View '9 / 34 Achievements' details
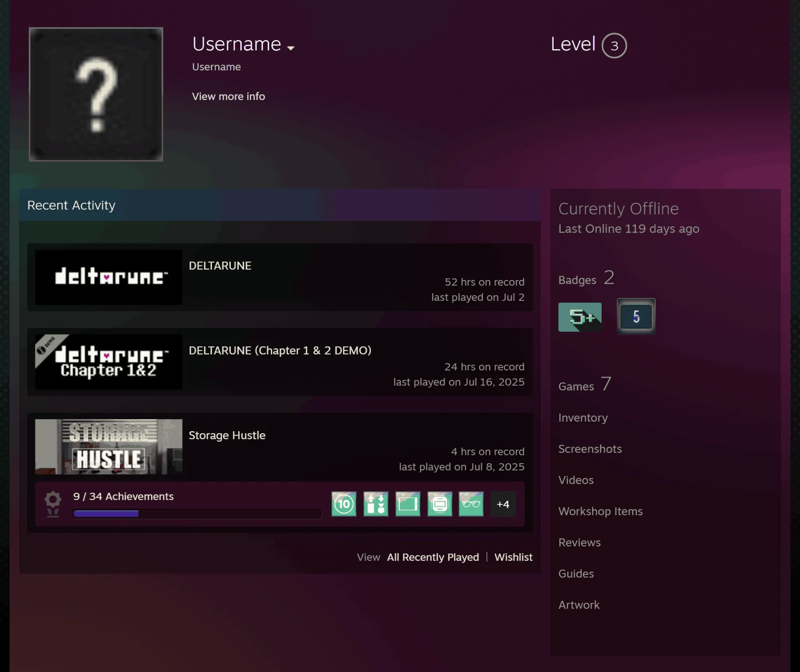This screenshot has height=672, width=800. pyautogui.click(x=123, y=496)
